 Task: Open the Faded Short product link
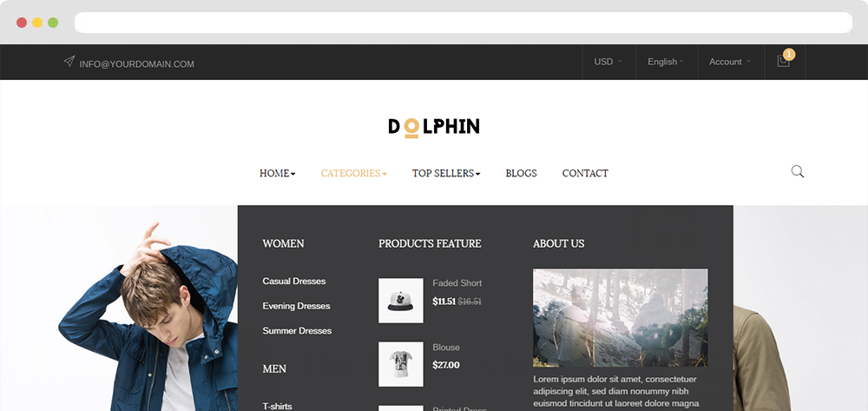pos(457,283)
